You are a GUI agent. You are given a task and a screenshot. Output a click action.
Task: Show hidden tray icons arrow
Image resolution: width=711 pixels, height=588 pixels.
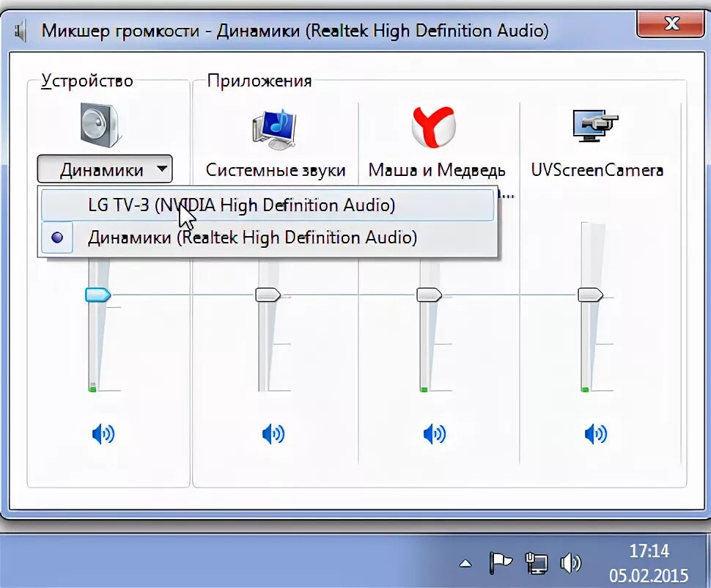click(x=465, y=564)
